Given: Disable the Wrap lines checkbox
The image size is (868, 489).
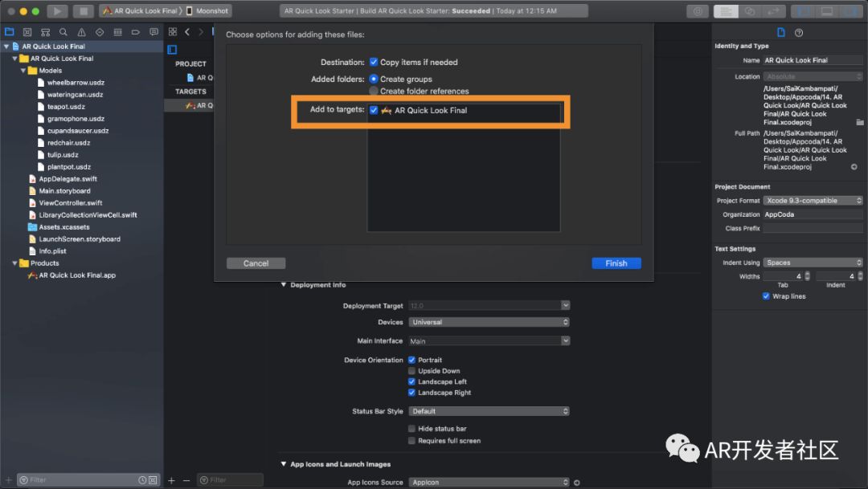Looking at the screenshot, I should tap(766, 296).
